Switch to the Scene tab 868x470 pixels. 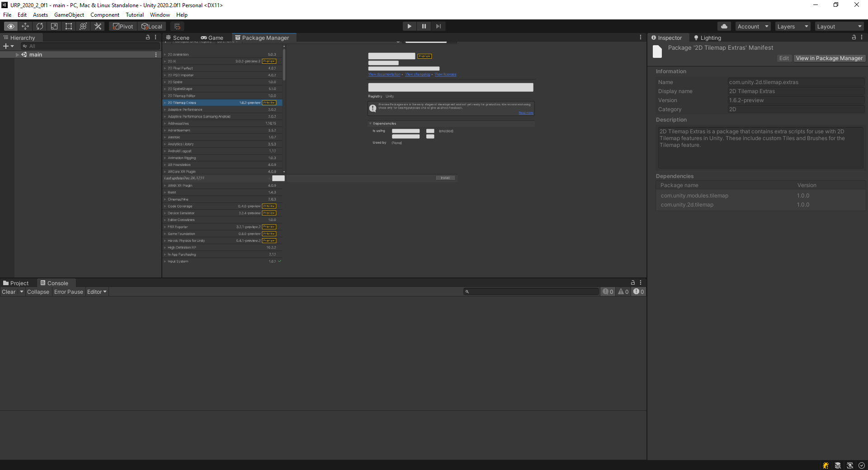click(x=178, y=38)
